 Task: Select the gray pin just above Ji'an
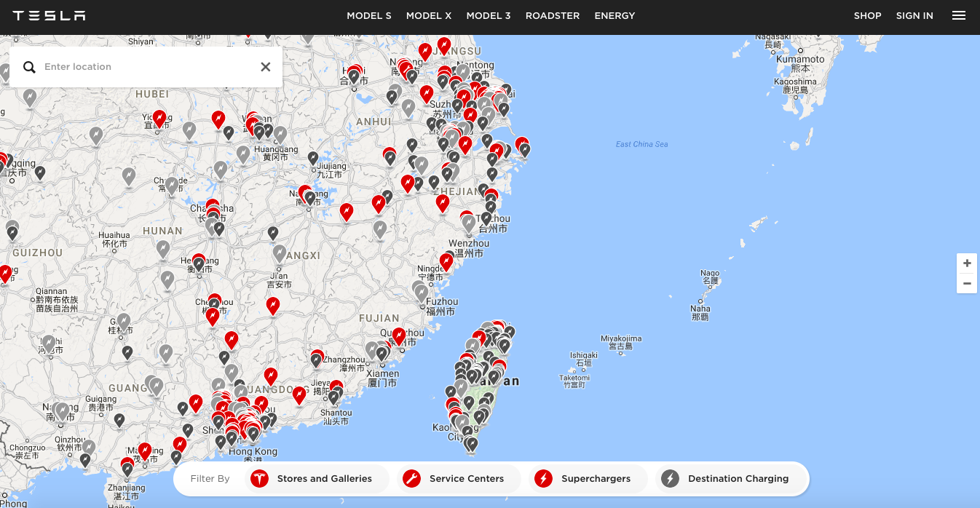tap(280, 253)
